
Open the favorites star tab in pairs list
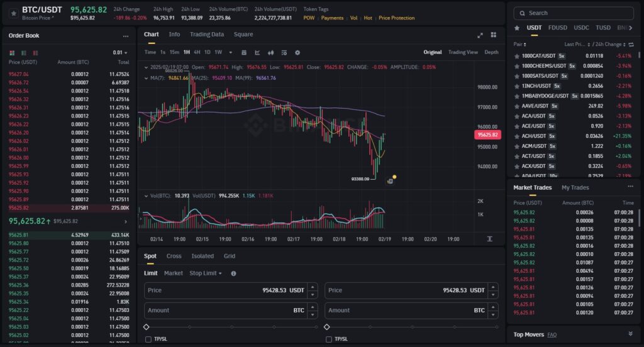[517, 28]
